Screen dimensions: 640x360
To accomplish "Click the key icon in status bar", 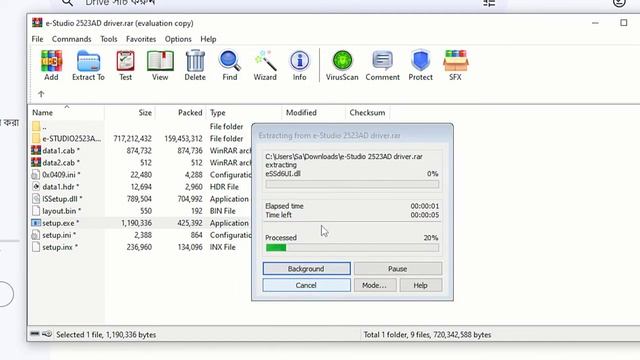I will pyautogui.click(x=47, y=334).
